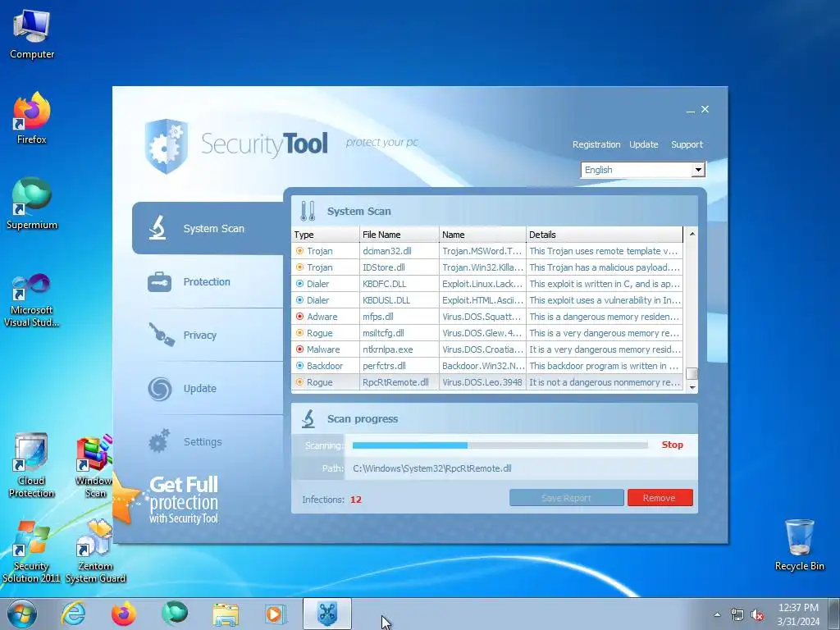Open the Cloud Protection desktop shortcut

click(32, 466)
